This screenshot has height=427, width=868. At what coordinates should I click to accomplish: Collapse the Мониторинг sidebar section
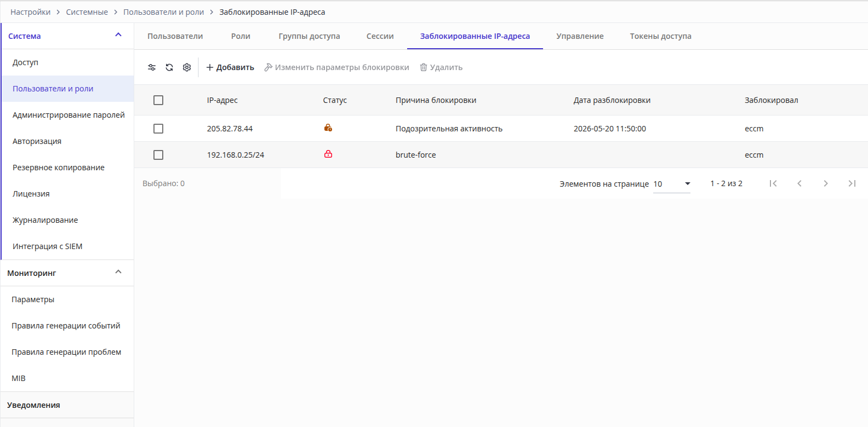click(x=118, y=272)
